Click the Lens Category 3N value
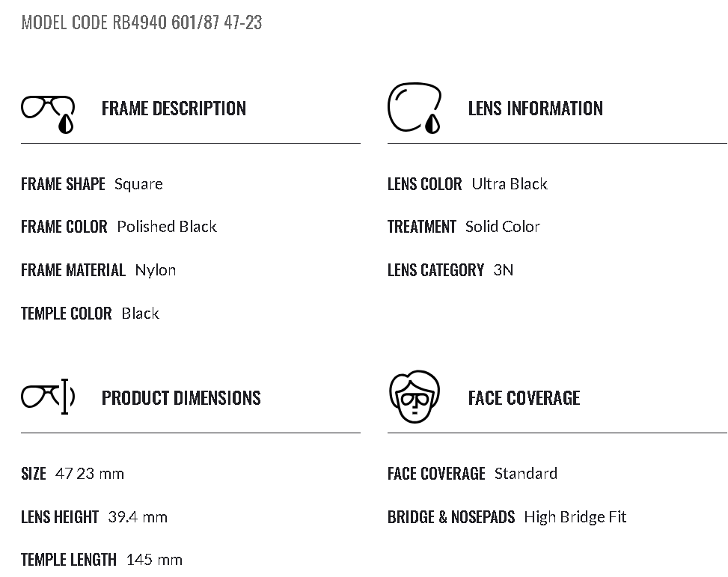The height and width of the screenshot is (577, 728). [504, 270]
